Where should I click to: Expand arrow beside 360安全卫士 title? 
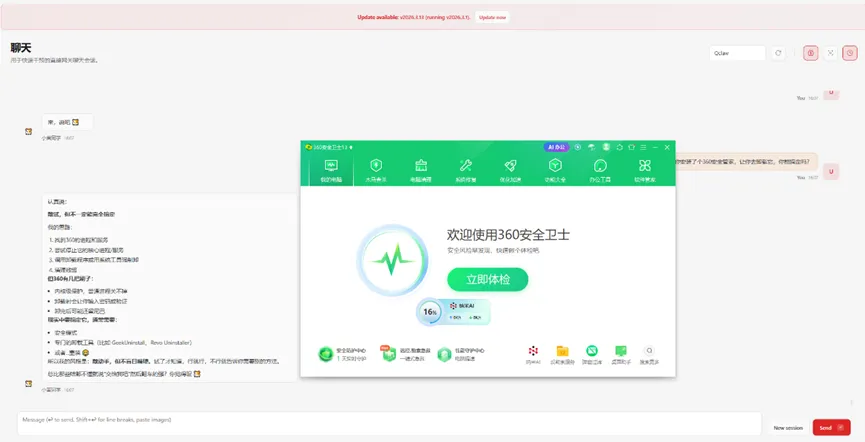tap(351, 147)
